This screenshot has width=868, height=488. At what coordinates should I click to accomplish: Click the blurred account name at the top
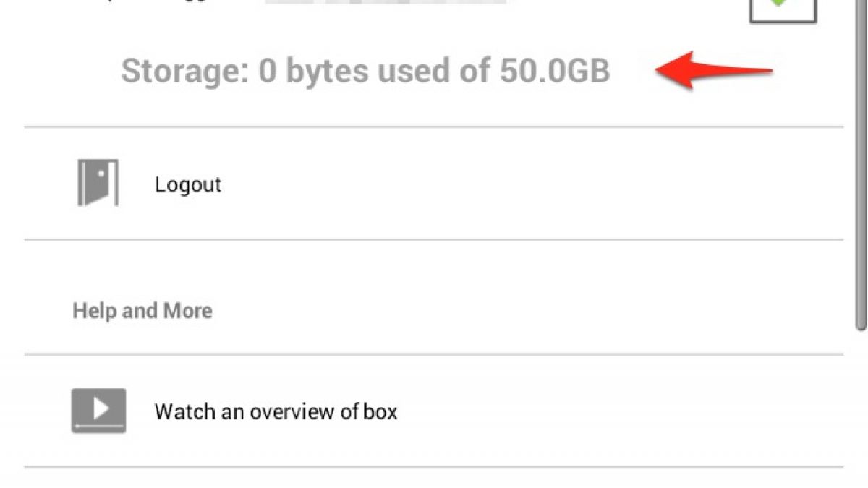pyautogui.click(x=385, y=3)
